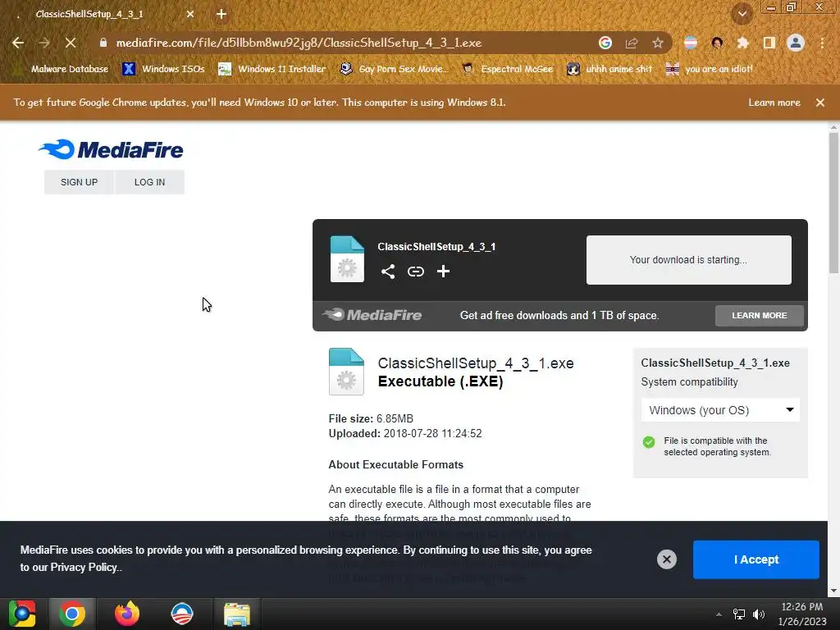This screenshot has width=840, height=630.
Task: Open Chrome from the taskbar
Action: [72, 614]
